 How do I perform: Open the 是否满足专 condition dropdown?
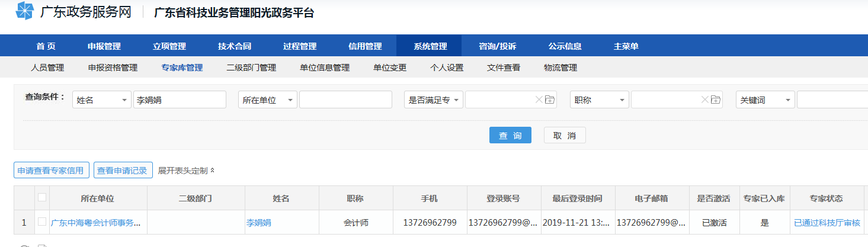pos(433,100)
